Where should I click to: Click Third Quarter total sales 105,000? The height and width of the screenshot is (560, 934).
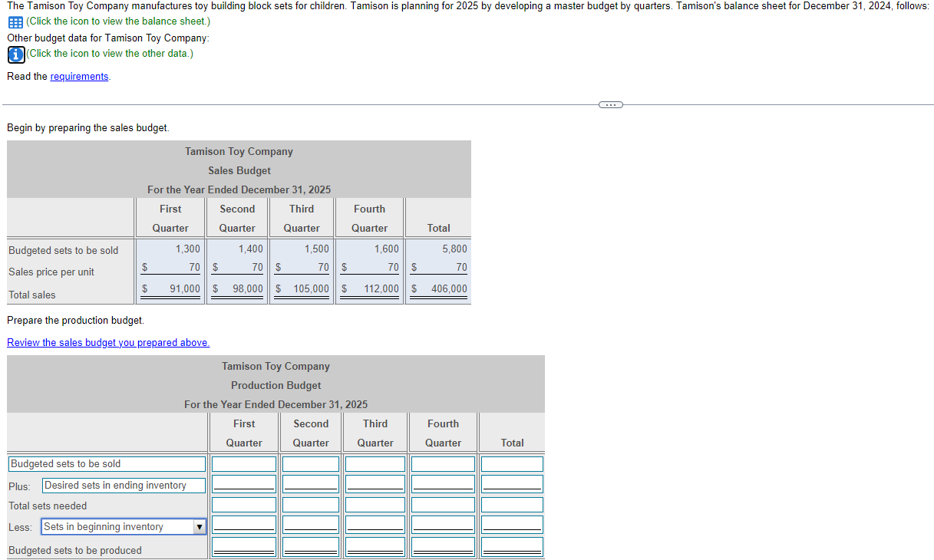[x=311, y=288]
